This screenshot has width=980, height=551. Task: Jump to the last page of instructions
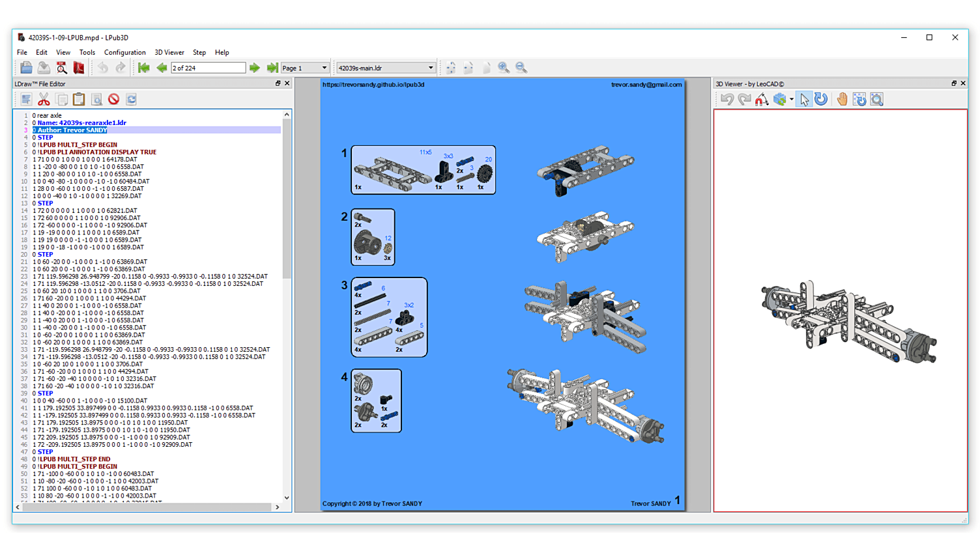click(272, 67)
